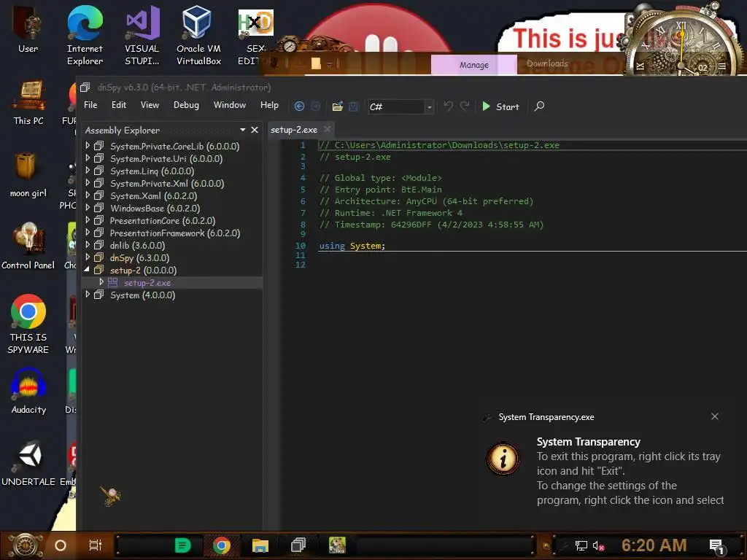Select dnSpy (6.3.0.0) assembly
The height and width of the screenshot is (560, 747).
click(139, 257)
